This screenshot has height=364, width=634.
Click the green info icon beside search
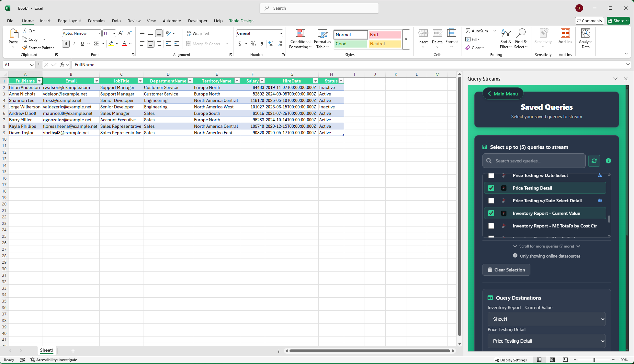point(608,161)
